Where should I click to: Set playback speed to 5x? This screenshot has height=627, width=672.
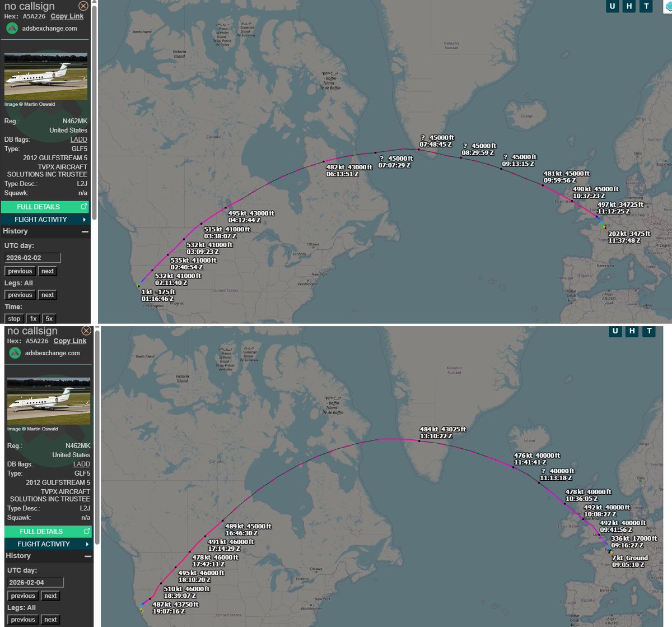[x=49, y=318]
